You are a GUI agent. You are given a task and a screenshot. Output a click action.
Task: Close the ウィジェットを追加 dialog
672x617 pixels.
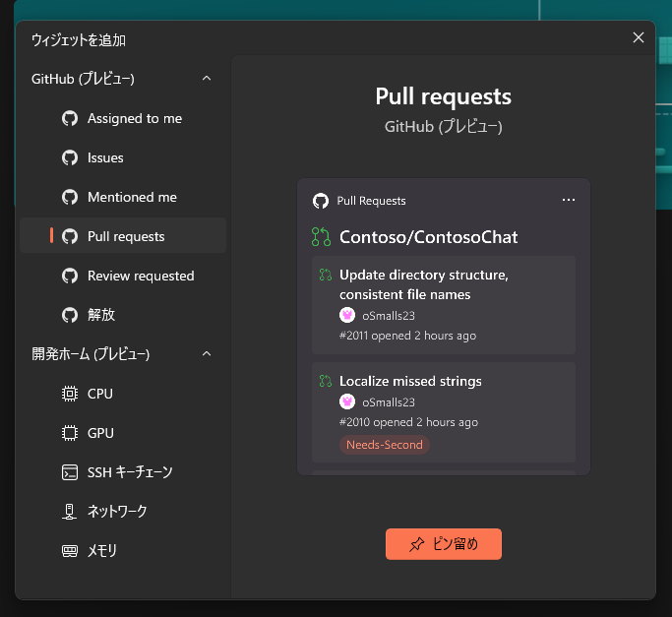pos(639,37)
